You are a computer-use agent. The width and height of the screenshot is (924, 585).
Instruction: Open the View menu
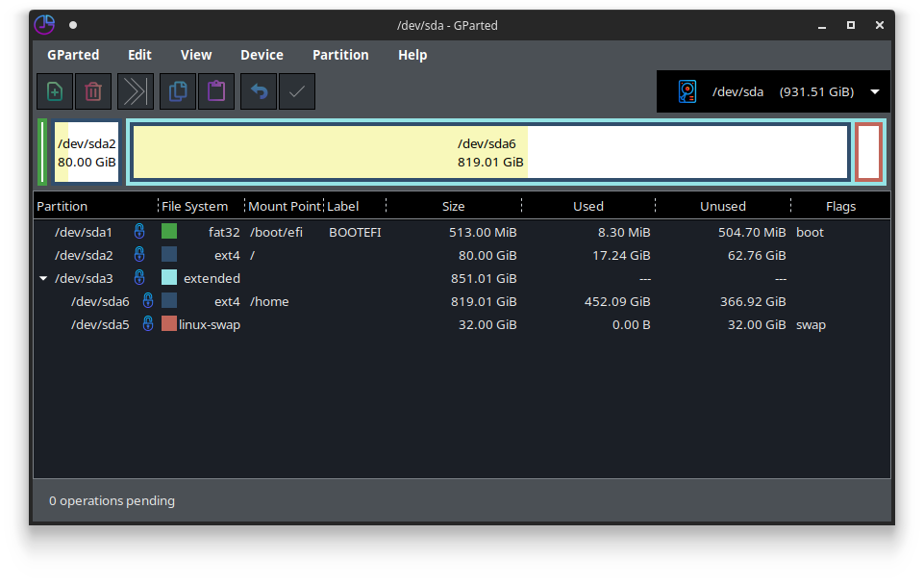click(195, 55)
